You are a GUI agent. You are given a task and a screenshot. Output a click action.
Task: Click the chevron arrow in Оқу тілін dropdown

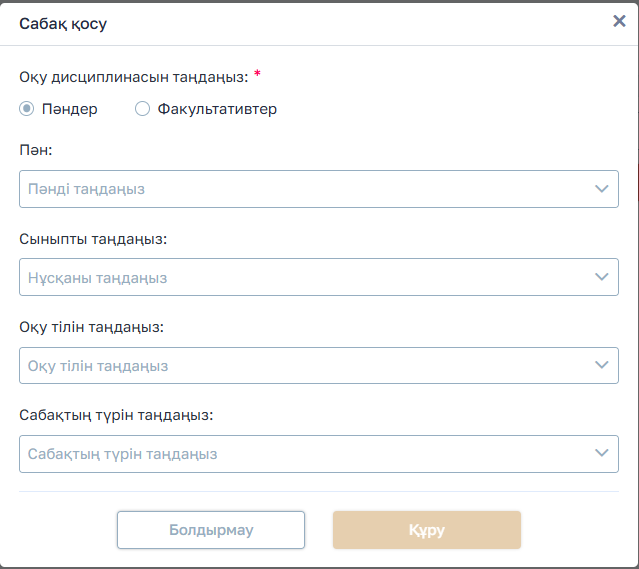click(601, 366)
